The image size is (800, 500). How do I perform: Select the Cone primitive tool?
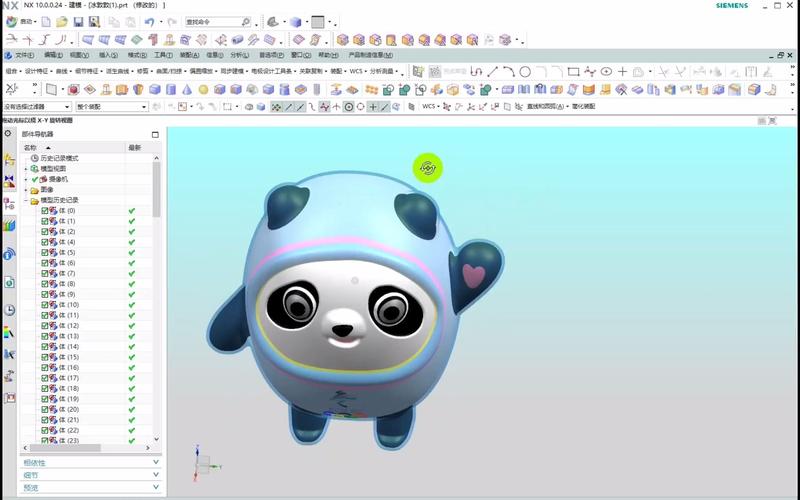click(187, 90)
